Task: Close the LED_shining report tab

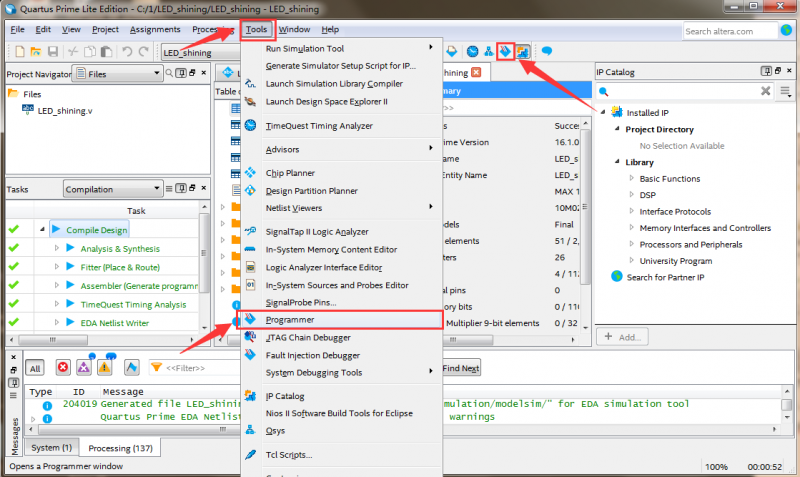Action: (x=476, y=72)
